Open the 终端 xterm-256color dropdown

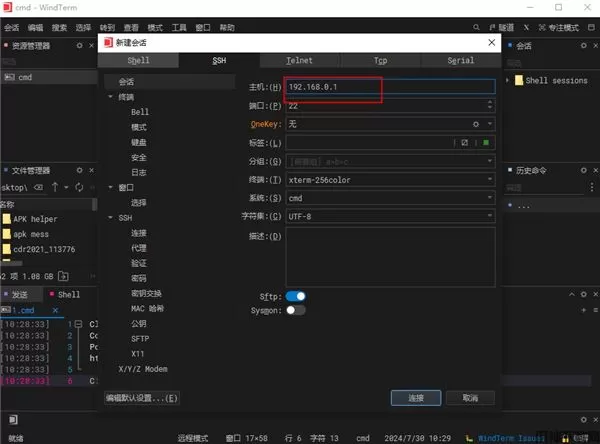coord(490,180)
